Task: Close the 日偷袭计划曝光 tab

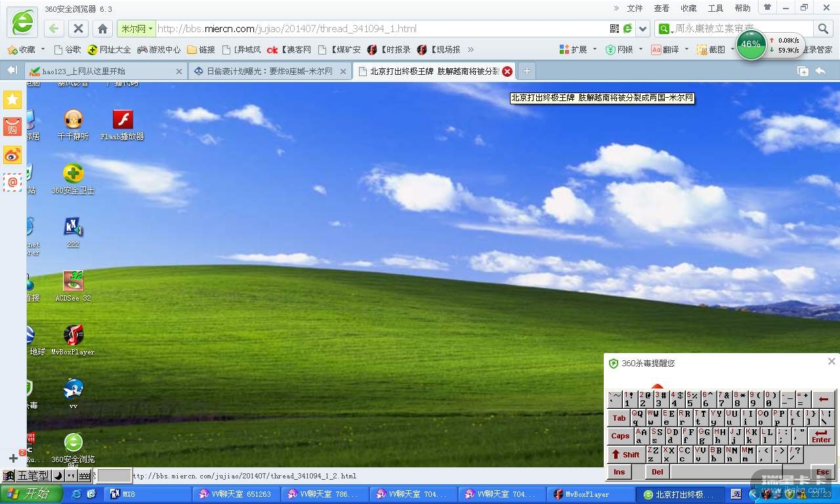Action: [x=343, y=72]
